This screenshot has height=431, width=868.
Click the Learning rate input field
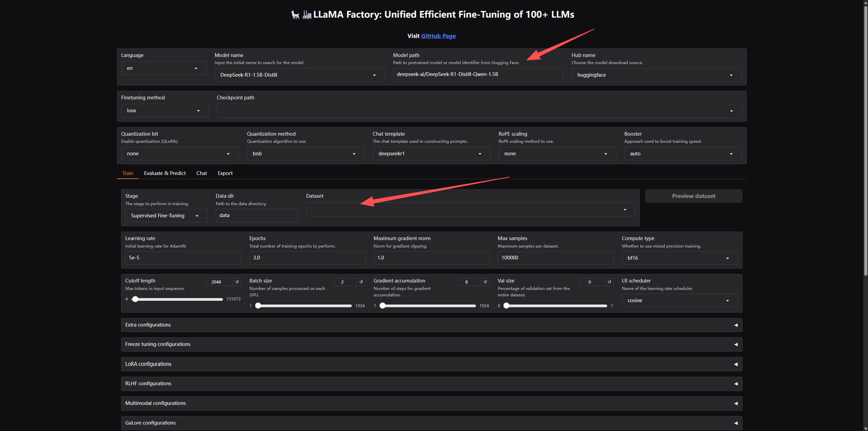pyautogui.click(x=183, y=258)
